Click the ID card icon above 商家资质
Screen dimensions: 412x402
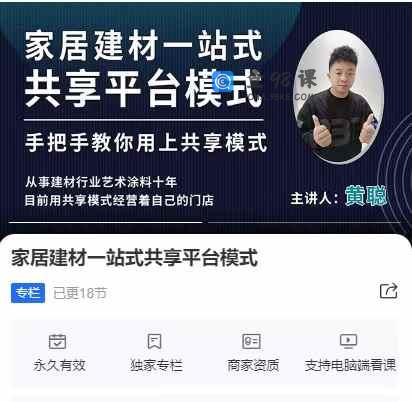click(x=251, y=341)
